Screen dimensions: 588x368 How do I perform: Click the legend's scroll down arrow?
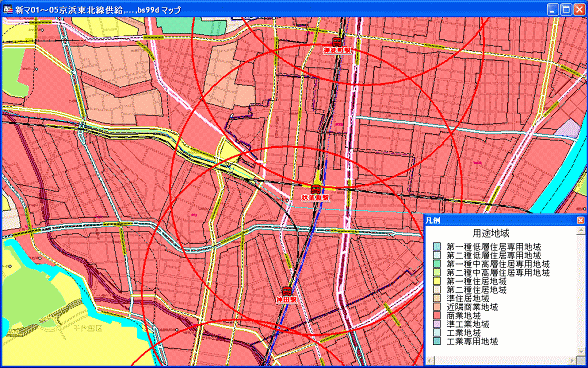[x=580, y=351]
